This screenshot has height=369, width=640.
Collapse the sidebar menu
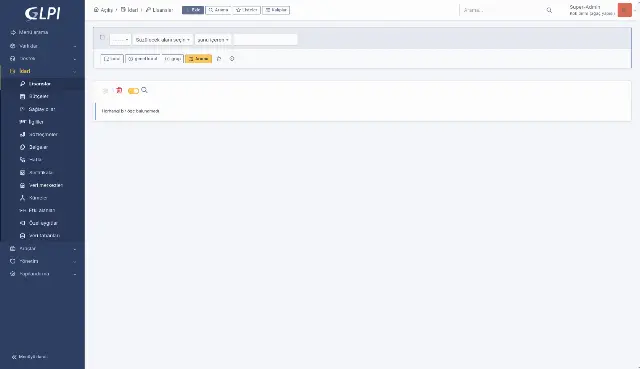[29, 357]
